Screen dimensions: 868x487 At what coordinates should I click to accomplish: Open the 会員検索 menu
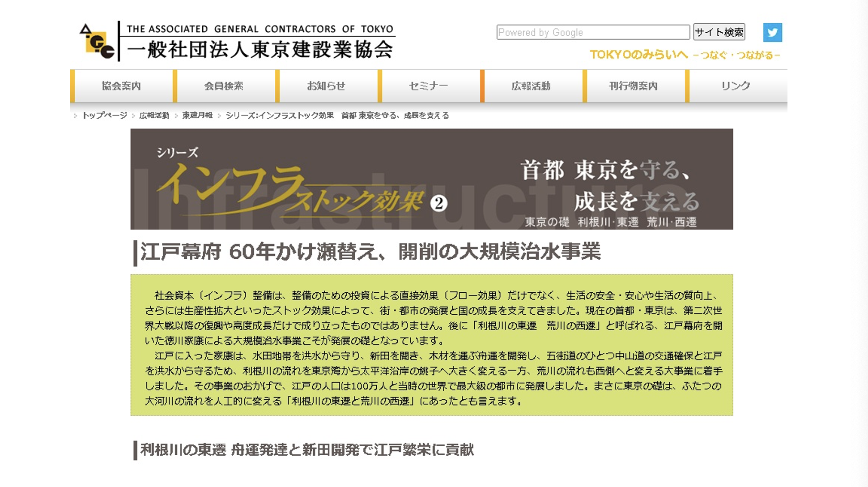[224, 86]
